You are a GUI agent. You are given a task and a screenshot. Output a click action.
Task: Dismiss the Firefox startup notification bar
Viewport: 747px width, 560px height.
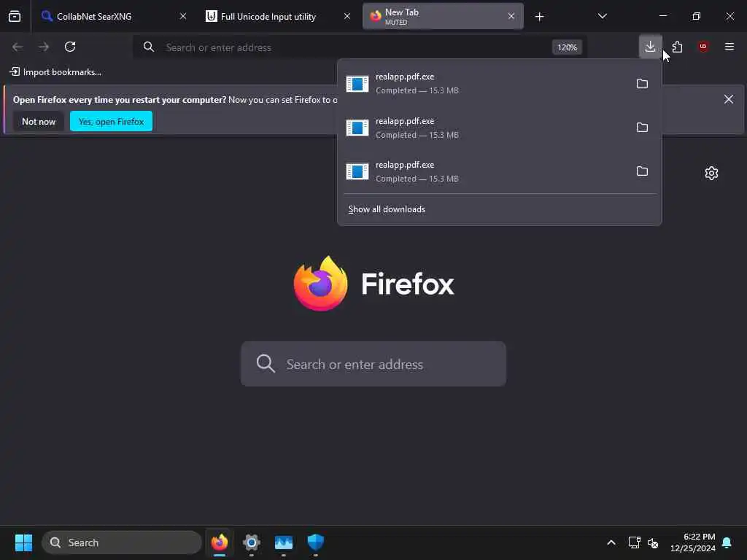(729, 99)
